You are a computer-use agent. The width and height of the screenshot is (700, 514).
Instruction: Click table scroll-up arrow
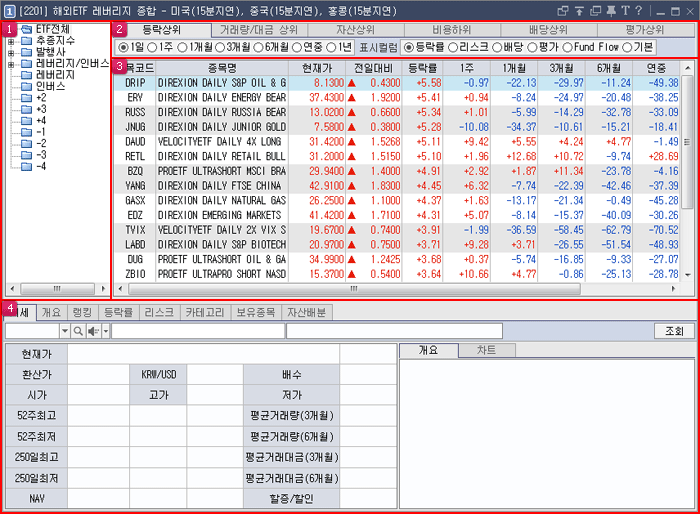coord(688,68)
